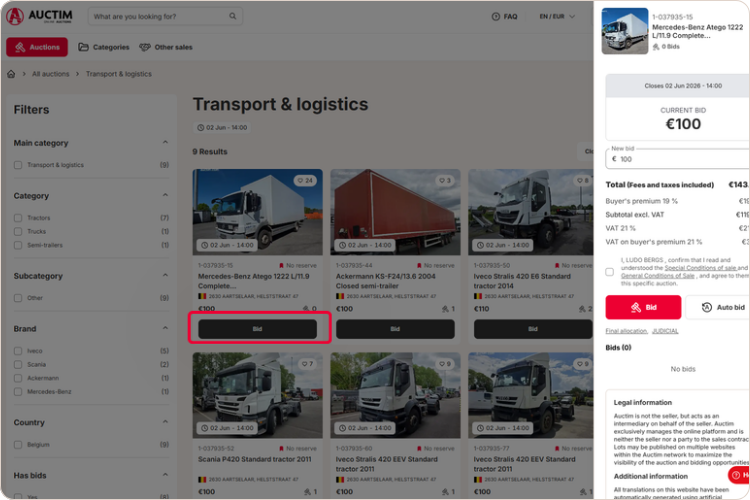
Task: Click the search magnifier icon
Action: coord(232,16)
